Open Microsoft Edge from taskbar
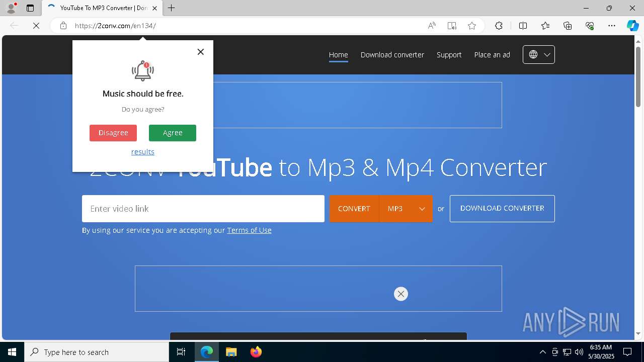The image size is (644, 362). coord(207,352)
